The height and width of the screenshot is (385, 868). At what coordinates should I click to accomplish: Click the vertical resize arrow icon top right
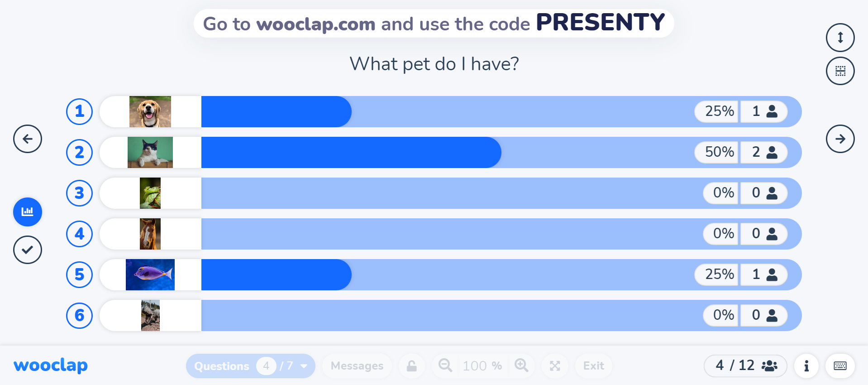840,38
